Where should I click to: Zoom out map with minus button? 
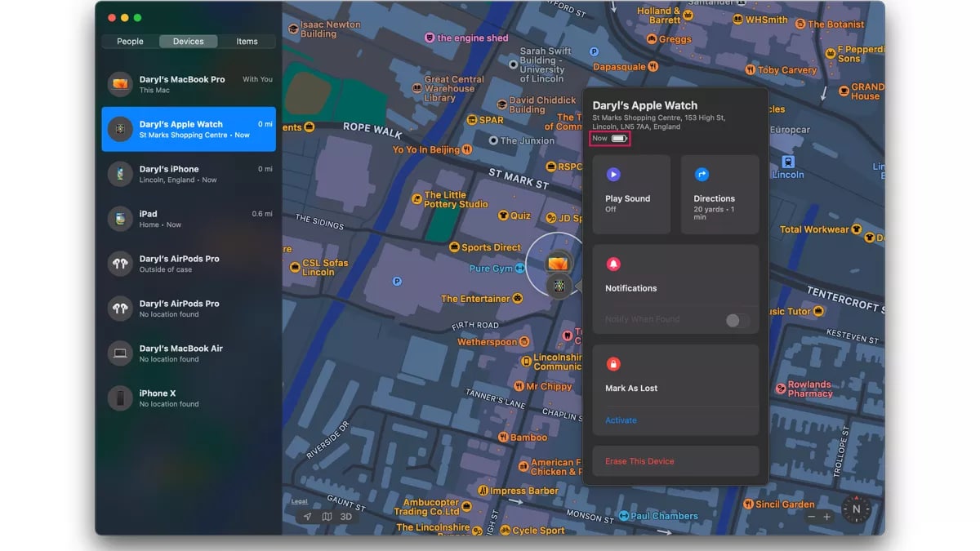pos(811,517)
